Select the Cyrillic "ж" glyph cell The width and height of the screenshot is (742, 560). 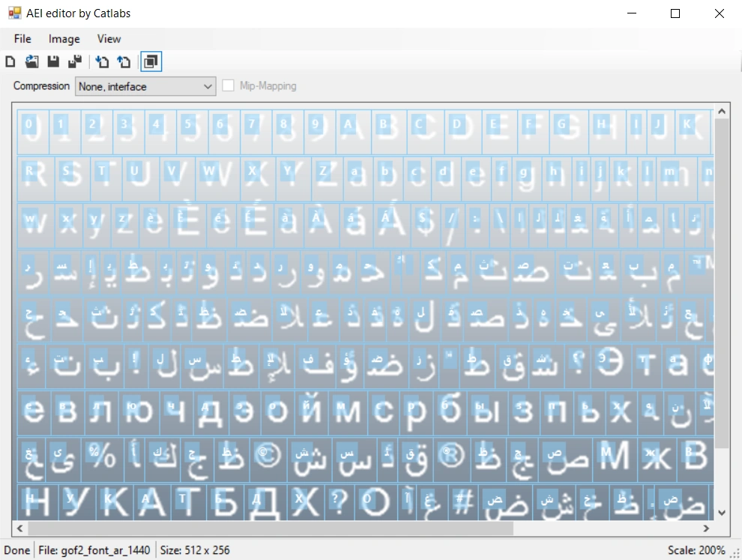pyautogui.click(x=657, y=460)
